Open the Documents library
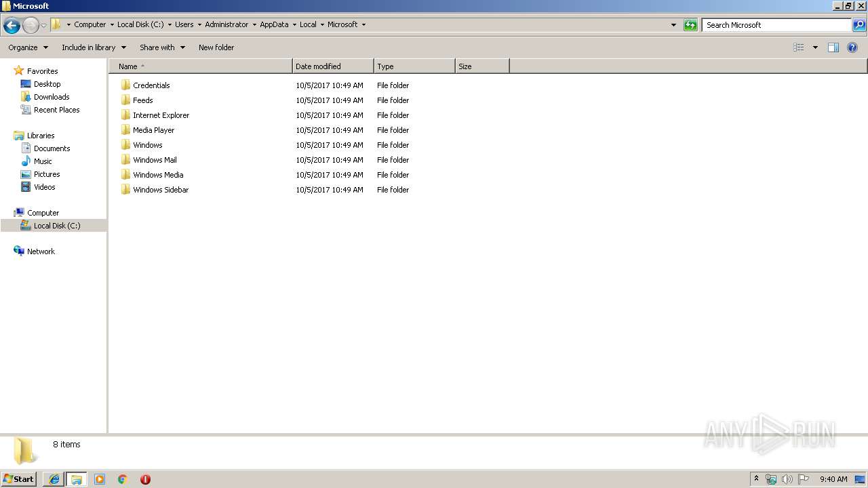868x488 pixels. coord(52,148)
